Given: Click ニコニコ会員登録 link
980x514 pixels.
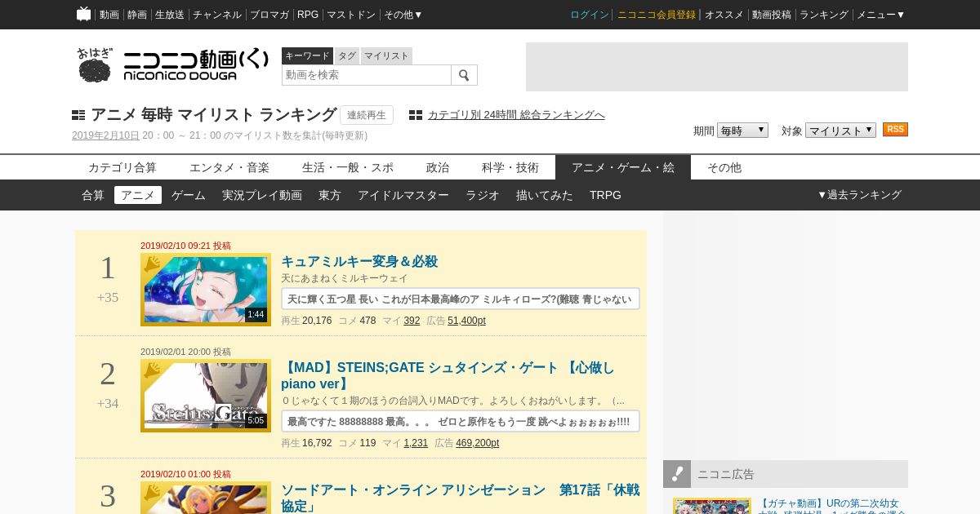Looking at the screenshot, I should click(x=657, y=15).
